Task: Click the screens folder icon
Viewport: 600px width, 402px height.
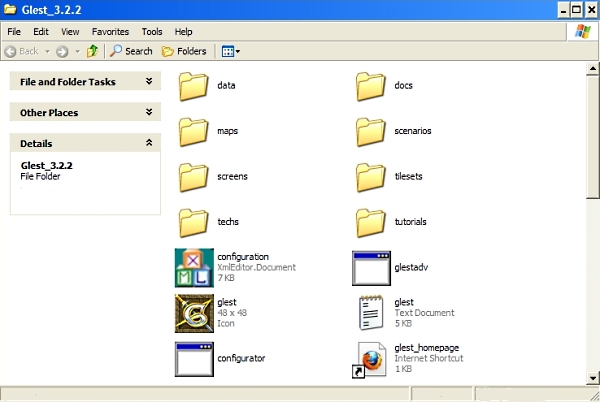Action: click(193, 177)
